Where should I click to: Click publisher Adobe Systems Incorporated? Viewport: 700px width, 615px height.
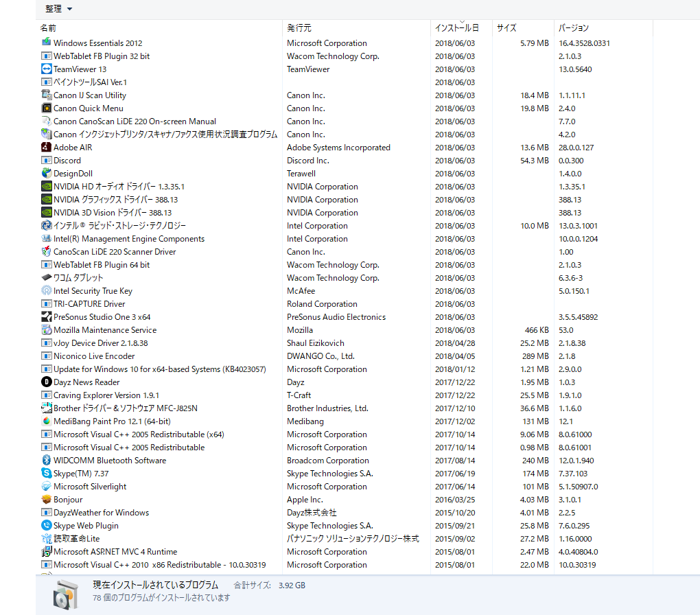(x=338, y=147)
